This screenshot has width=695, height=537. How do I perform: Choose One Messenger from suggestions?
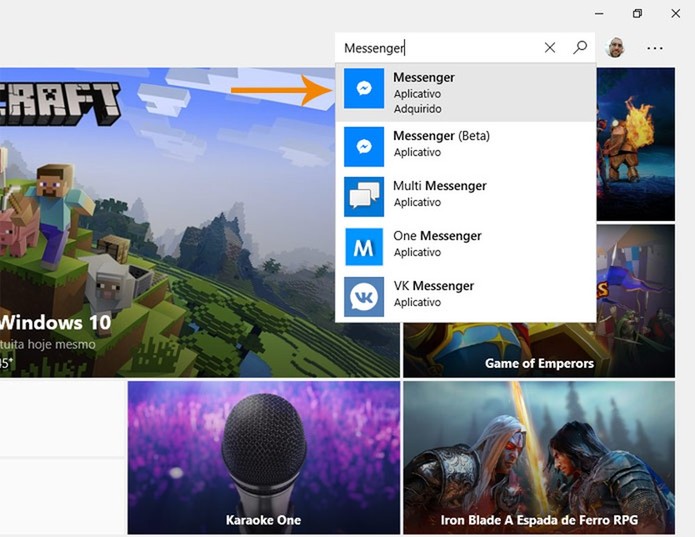[465, 247]
